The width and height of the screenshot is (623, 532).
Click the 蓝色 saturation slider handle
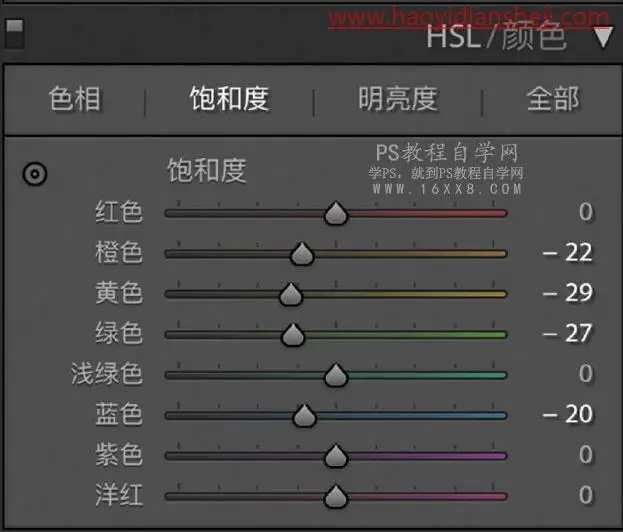(304, 416)
